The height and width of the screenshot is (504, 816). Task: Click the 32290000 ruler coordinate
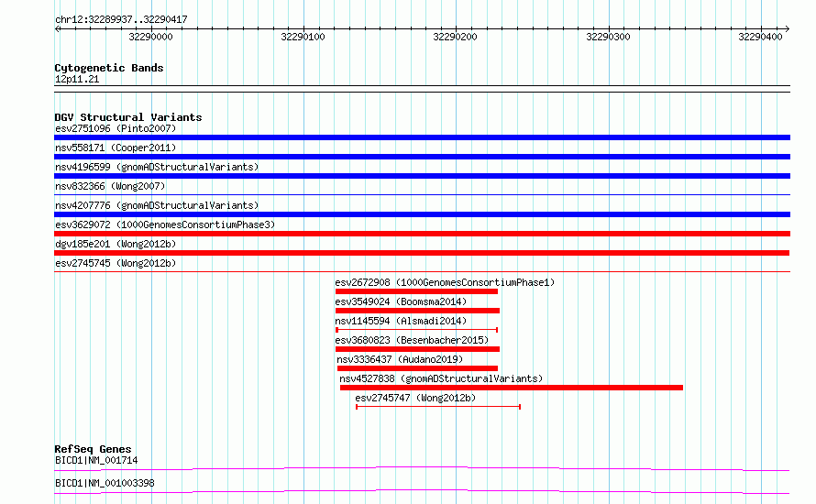pyautogui.click(x=150, y=37)
